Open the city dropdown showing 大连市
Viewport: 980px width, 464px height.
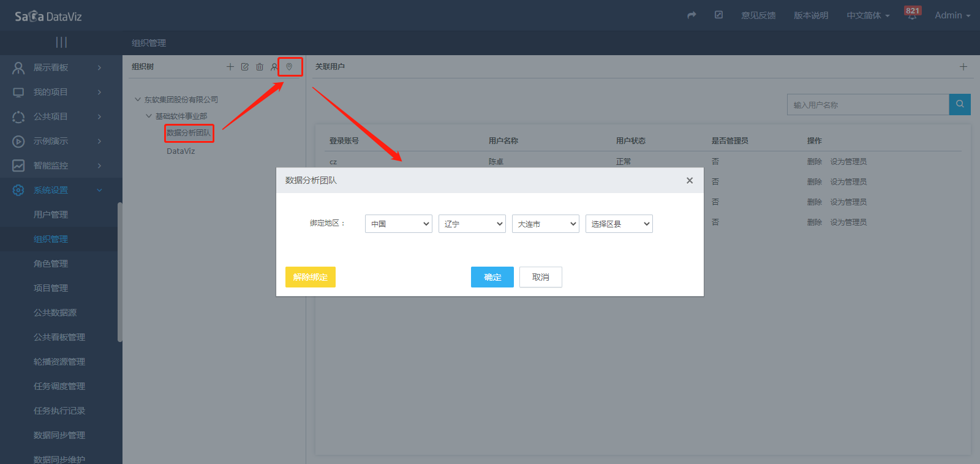546,224
